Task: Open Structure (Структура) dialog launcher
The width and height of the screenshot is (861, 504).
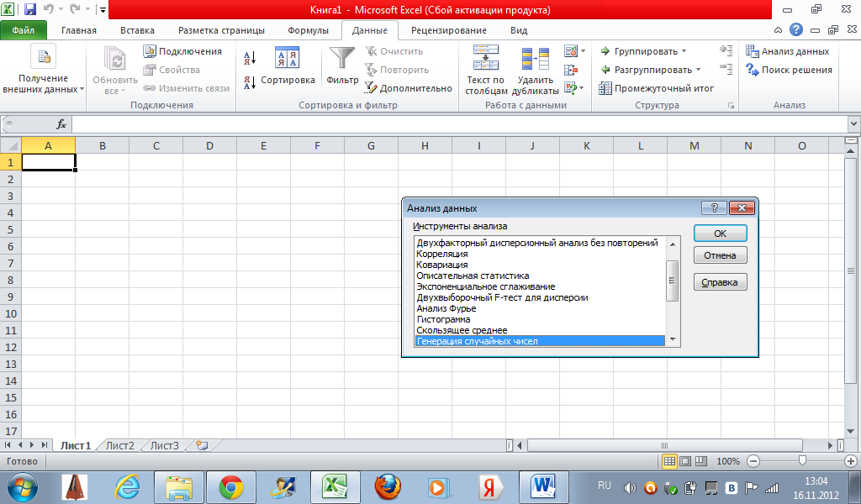Action: (x=731, y=105)
